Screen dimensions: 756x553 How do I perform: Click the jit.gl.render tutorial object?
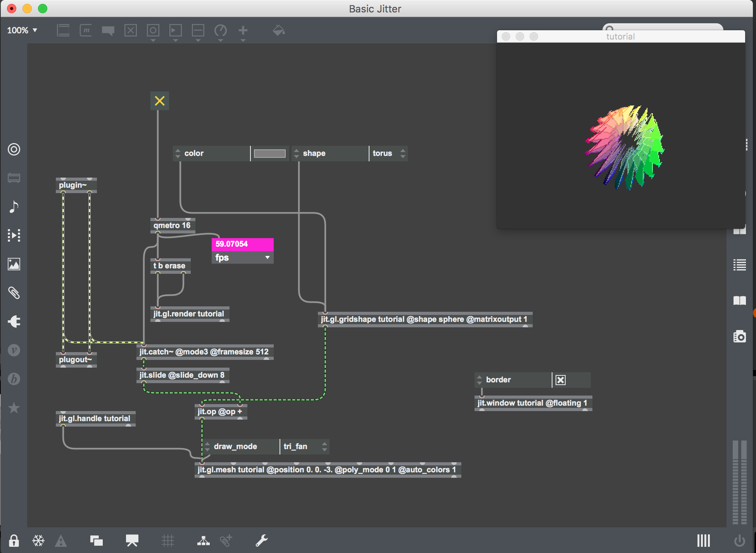tap(189, 314)
